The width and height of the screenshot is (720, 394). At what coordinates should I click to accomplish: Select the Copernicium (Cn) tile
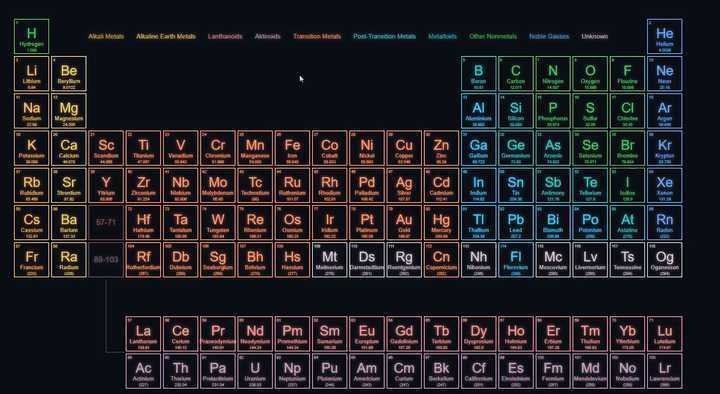[441, 260]
